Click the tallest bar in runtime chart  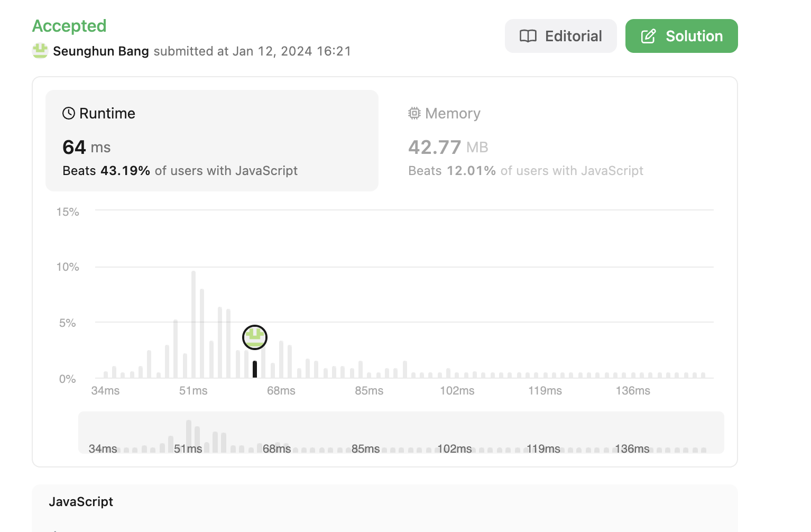pos(193,324)
